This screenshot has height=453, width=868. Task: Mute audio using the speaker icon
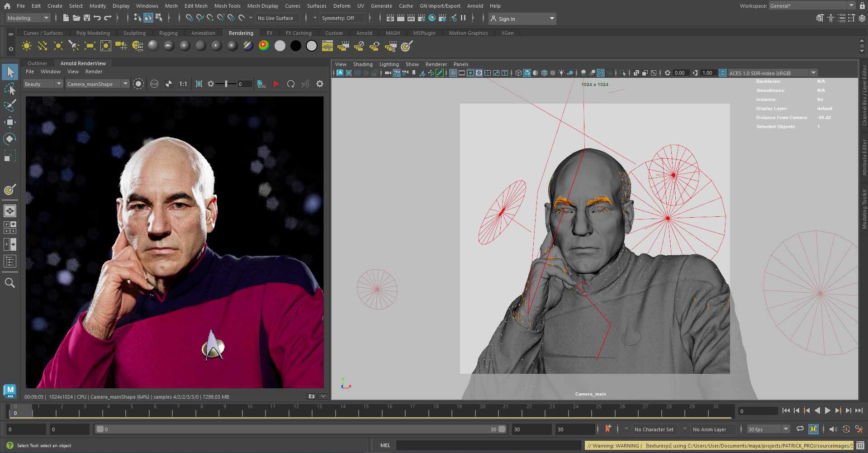(x=834, y=429)
